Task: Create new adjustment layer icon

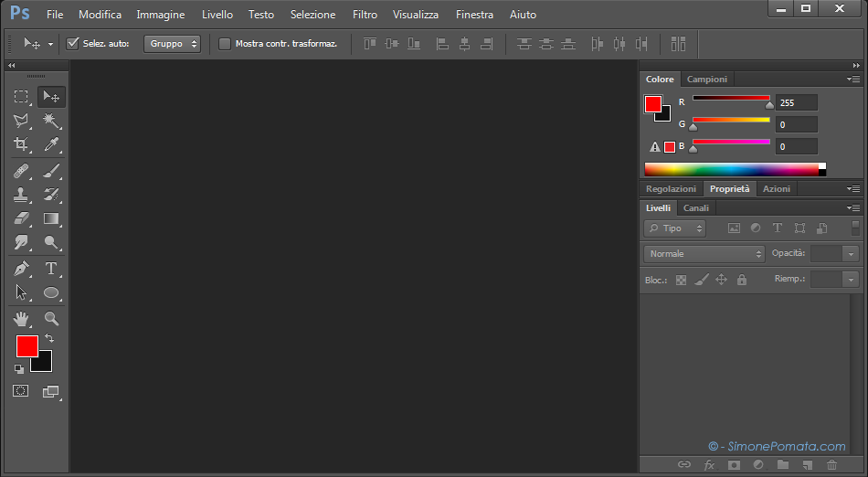Action: pyautogui.click(x=758, y=465)
